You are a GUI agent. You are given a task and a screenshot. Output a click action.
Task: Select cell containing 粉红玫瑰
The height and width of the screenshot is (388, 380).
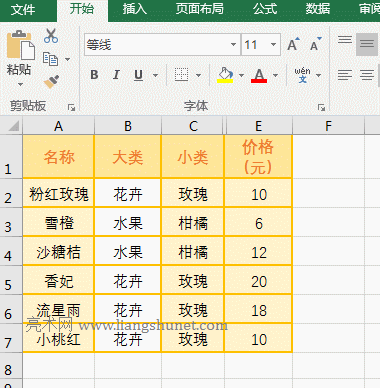click(59, 193)
